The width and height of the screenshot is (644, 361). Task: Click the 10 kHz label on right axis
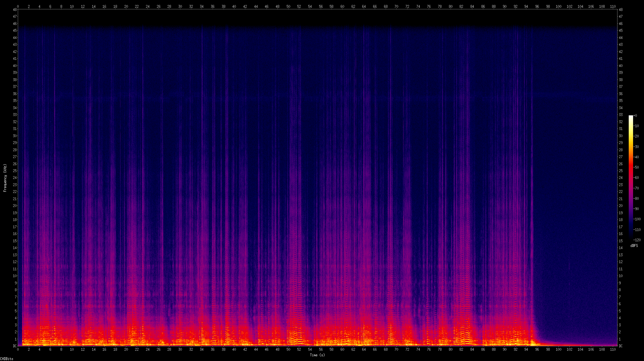tap(621, 276)
